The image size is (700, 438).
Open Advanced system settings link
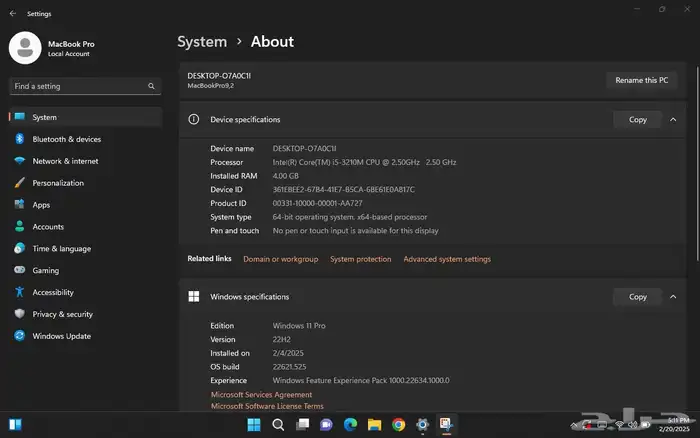tap(447, 259)
